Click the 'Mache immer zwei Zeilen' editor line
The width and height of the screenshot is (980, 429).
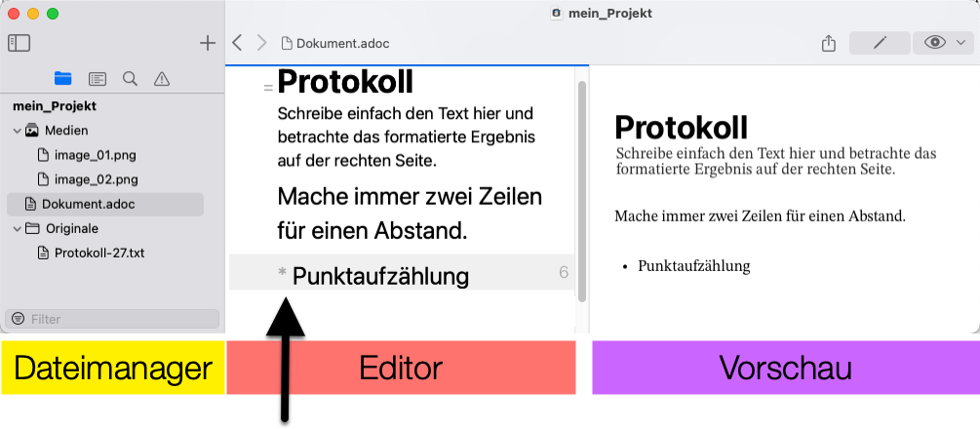pyautogui.click(x=410, y=214)
